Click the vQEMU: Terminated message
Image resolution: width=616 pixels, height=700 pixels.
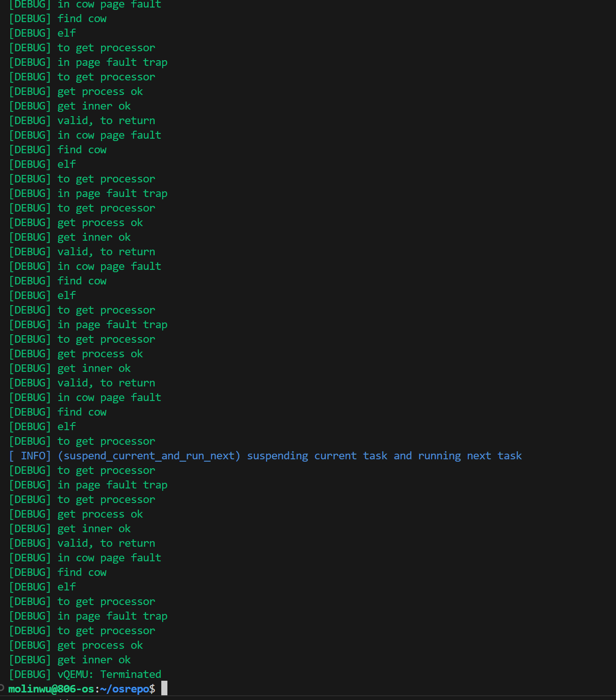(x=109, y=674)
